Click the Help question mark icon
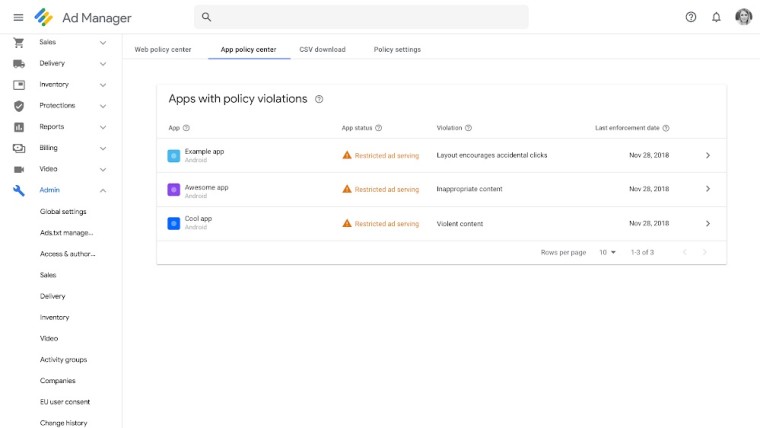 (691, 17)
